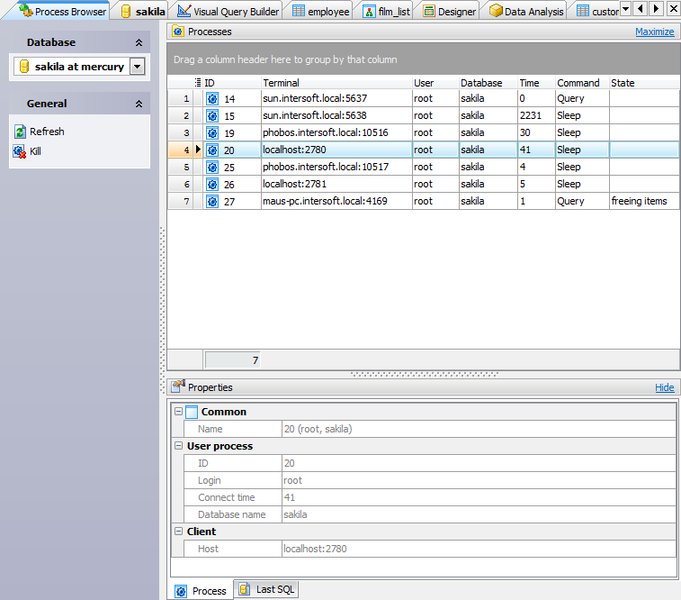Click the process icon for ID 15
Screen dimensions: 681x600
click(x=212, y=116)
